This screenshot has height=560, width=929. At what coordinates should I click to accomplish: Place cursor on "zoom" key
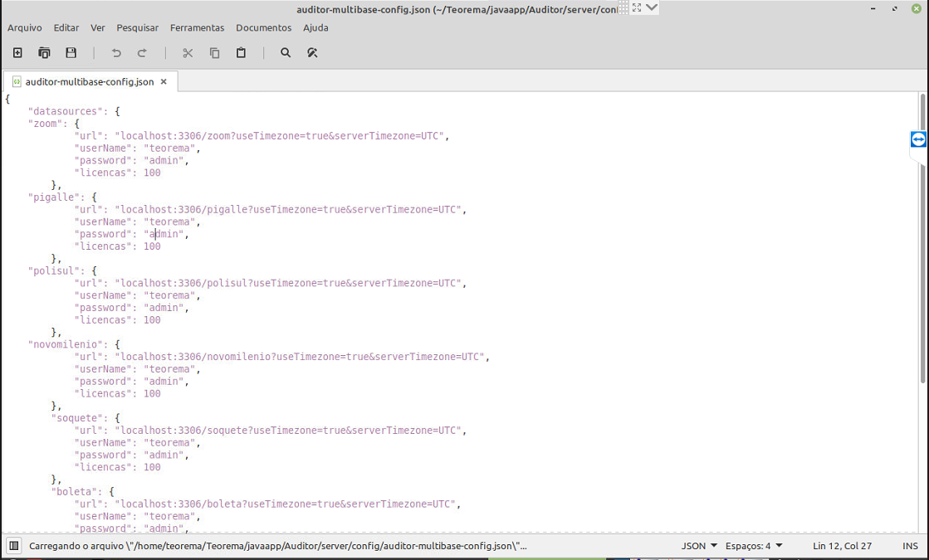pyautogui.click(x=45, y=124)
